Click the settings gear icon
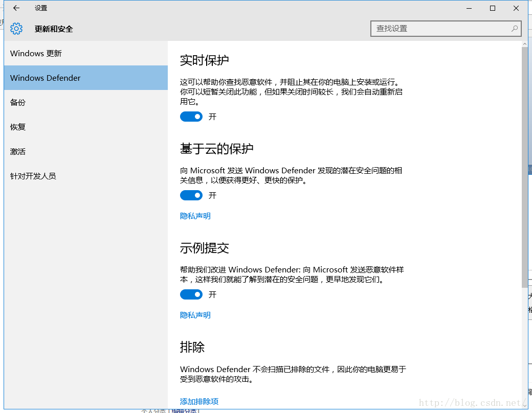532x413 pixels. (x=16, y=29)
